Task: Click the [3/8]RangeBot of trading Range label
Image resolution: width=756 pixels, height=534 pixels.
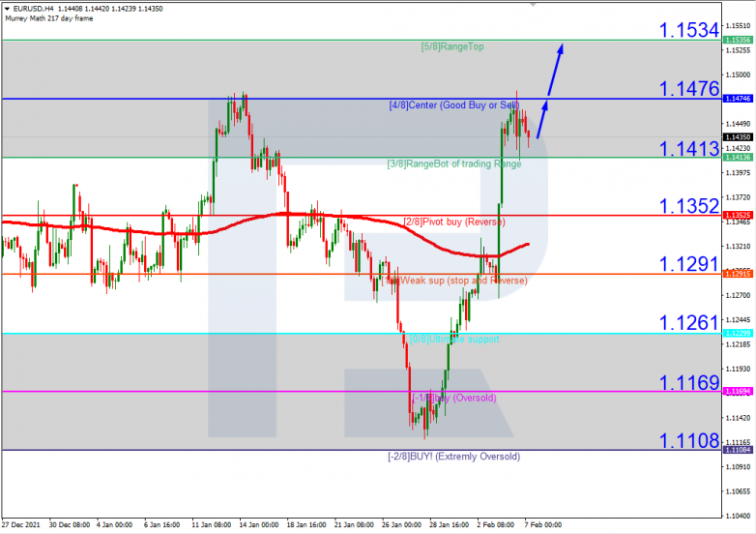Action: pos(453,163)
